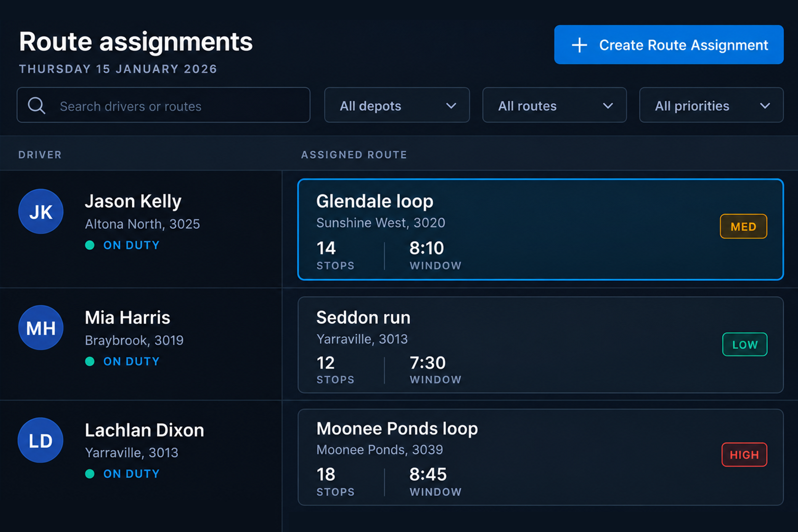Viewport: 798px width, 532px height.
Task: Click Mia Harris's ON DUTY status
Action: tap(122, 361)
